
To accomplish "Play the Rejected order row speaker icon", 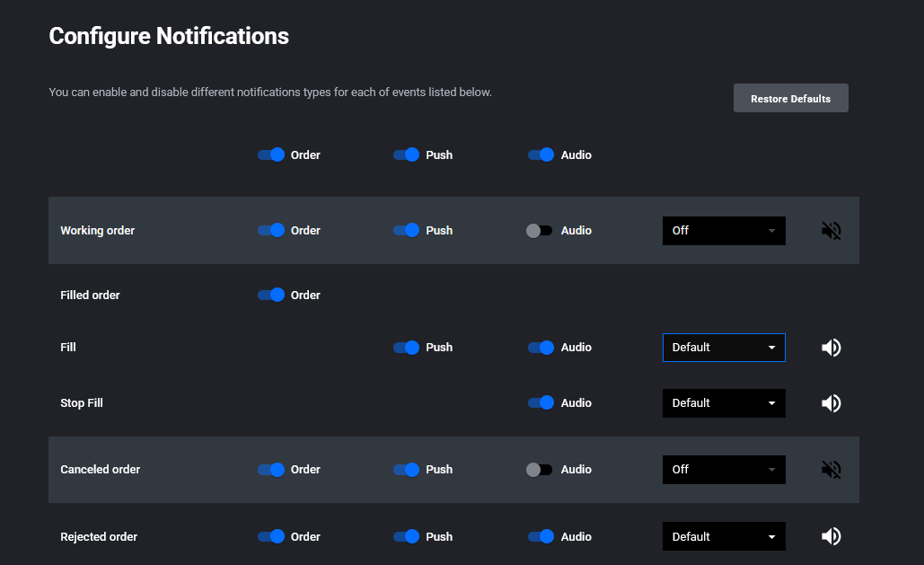I will click(831, 536).
